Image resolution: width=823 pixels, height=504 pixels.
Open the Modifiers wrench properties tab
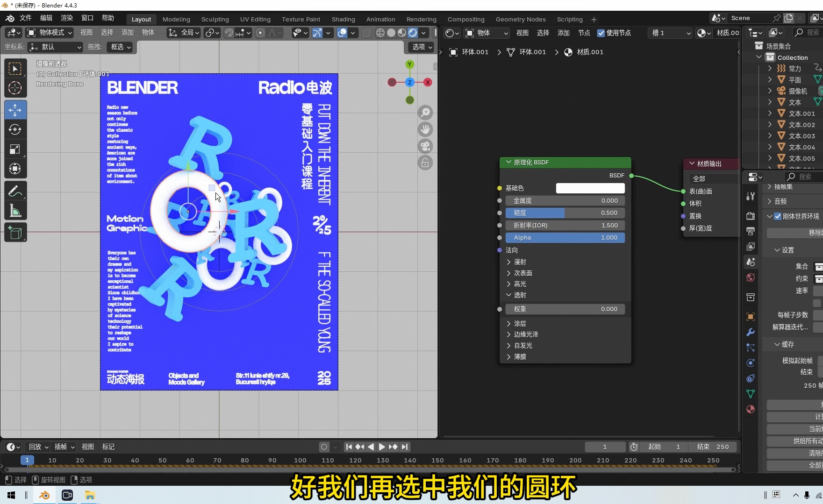tap(751, 332)
